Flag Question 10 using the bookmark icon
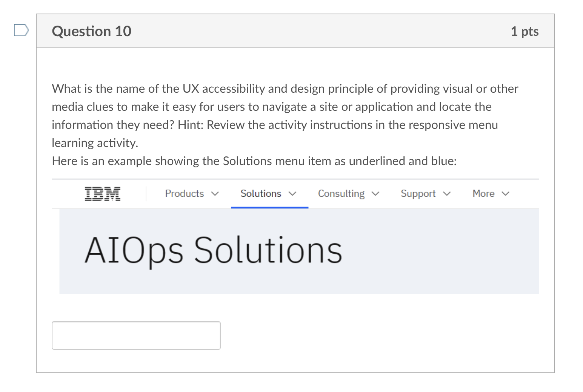583x392 pixels. pyautogui.click(x=21, y=30)
